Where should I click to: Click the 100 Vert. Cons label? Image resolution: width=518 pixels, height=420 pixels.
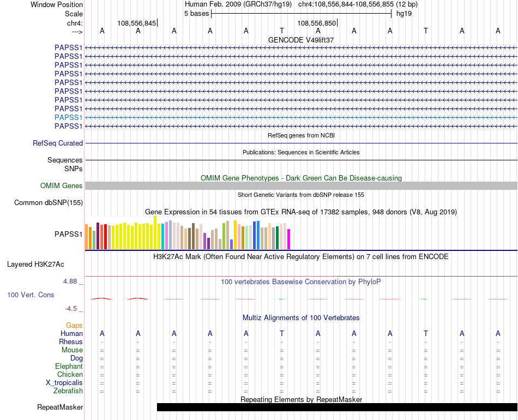[31, 295]
